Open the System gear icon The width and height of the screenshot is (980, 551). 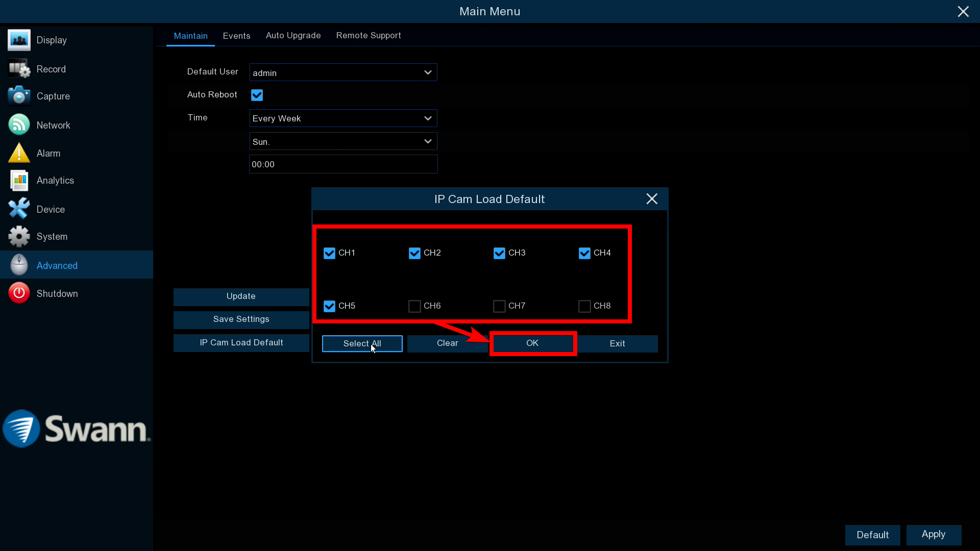point(19,237)
